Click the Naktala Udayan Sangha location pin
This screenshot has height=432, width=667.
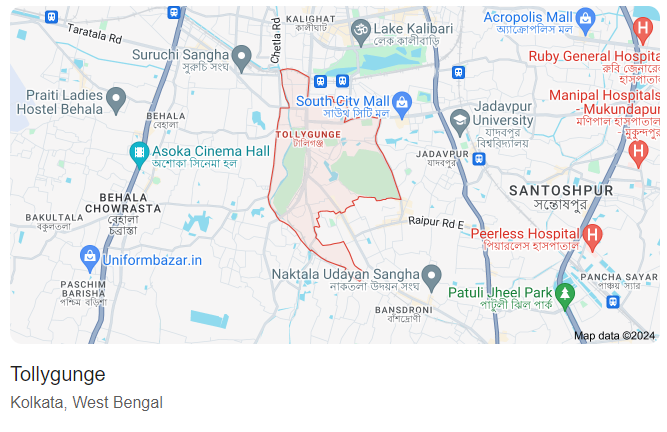click(432, 278)
